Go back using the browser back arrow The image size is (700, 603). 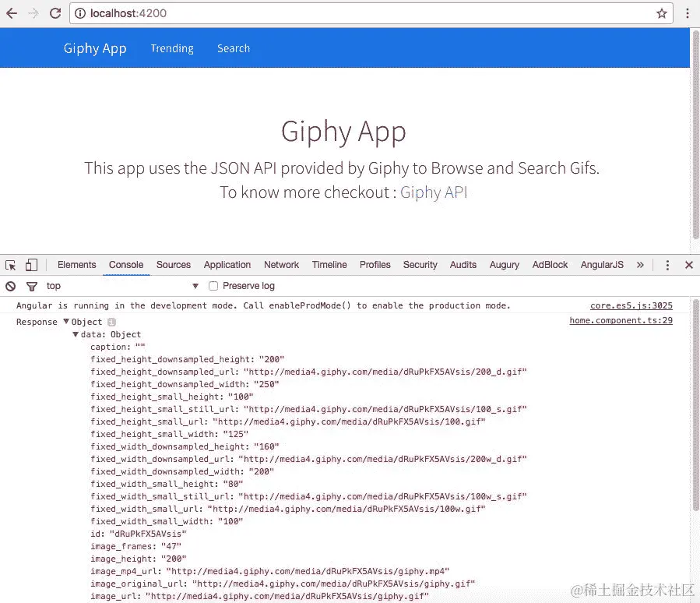(x=12, y=13)
